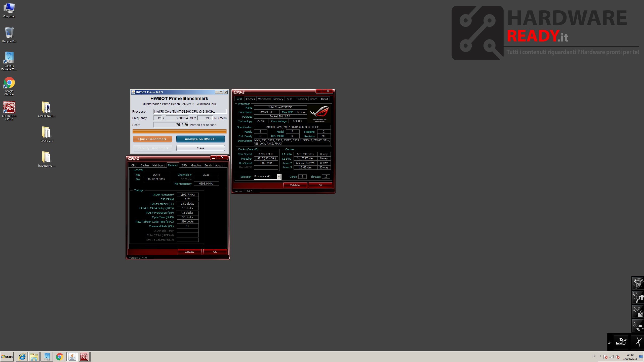Open Bench tab in right CPU-Z window
The height and width of the screenshot is (362, 644).
click(313, 99)
